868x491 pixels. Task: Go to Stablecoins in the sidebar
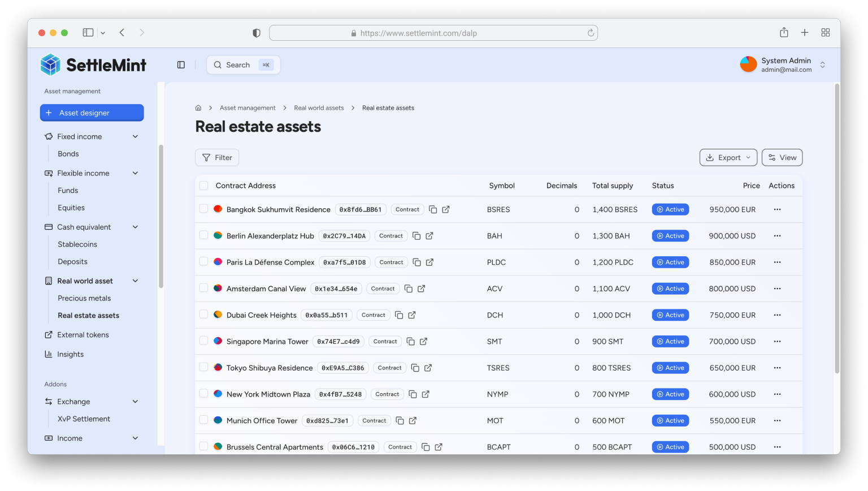tap(77, 244)
